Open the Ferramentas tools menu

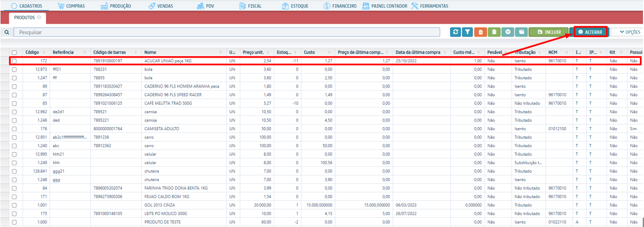[x=430, y=6]
